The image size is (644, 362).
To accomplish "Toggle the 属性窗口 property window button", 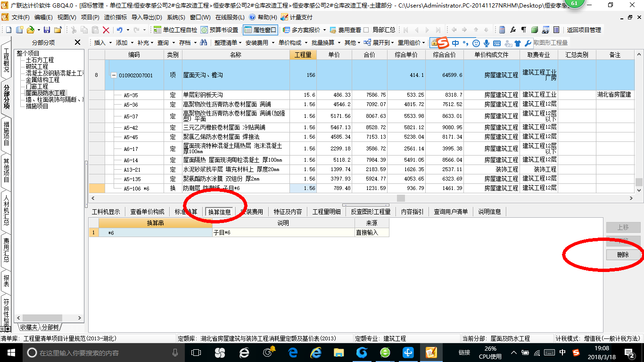I will point(260,30).
